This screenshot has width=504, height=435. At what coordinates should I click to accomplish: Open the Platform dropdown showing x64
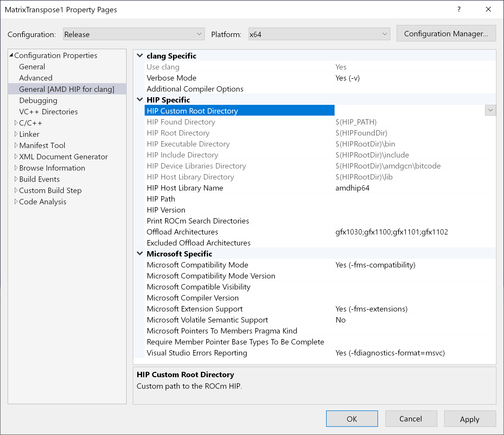[x=319, y=34]
